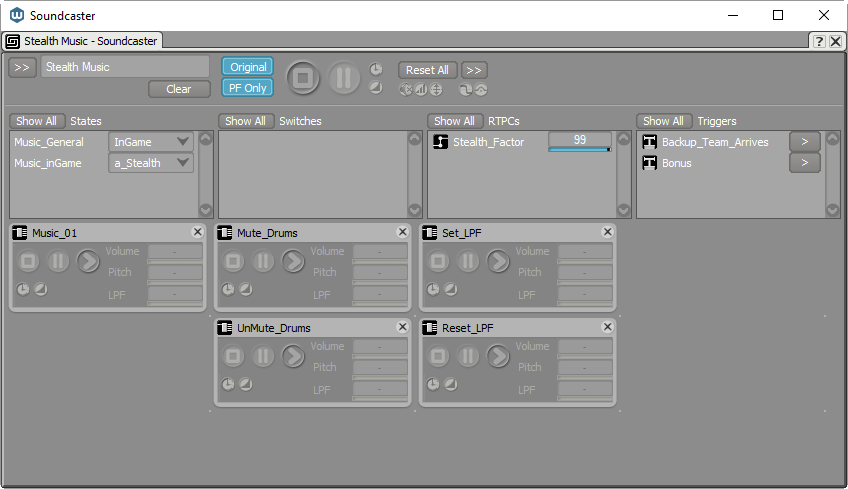Viewport: 848px width, 489px height.
Task: Open the Music_General state dropdown
Action: (x=151, y=142)
